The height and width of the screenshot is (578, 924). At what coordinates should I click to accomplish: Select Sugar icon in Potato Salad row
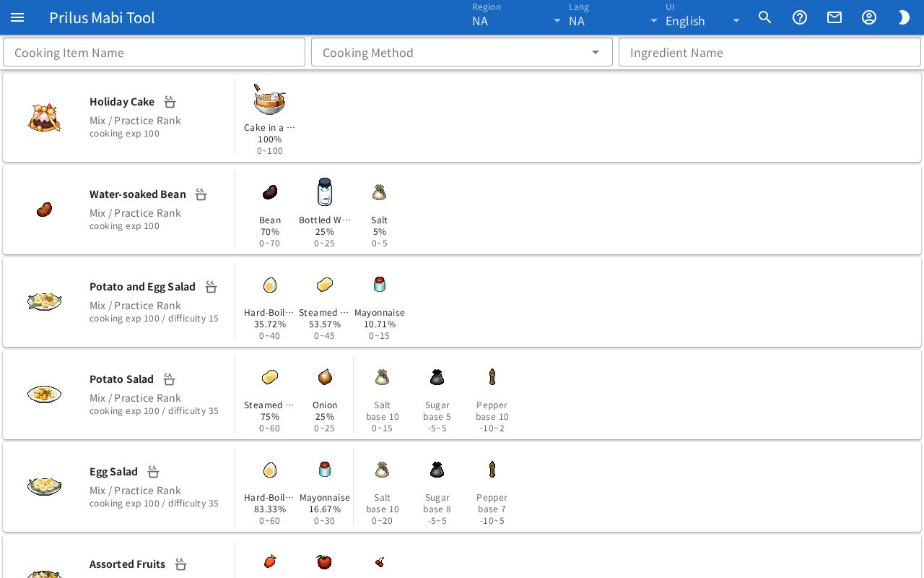point(437,377)
